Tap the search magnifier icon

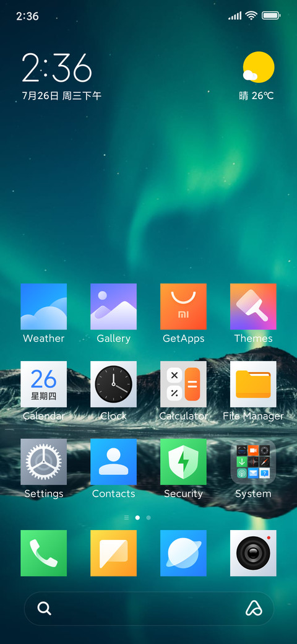[x=44, y=608]
